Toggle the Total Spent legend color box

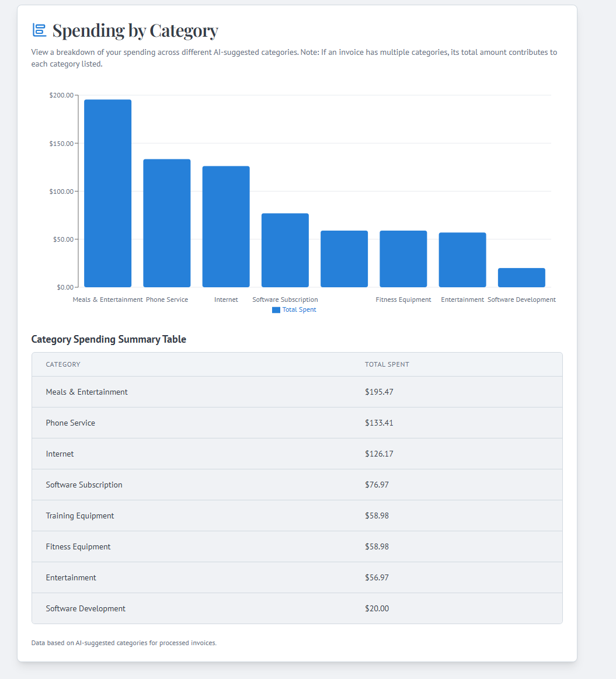pos(276,309)
